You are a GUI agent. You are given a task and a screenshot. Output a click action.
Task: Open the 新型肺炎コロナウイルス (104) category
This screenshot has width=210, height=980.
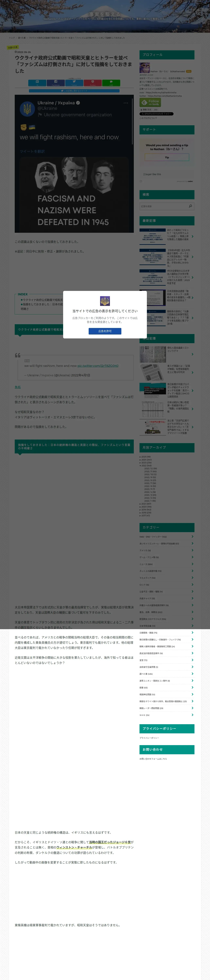153,619
